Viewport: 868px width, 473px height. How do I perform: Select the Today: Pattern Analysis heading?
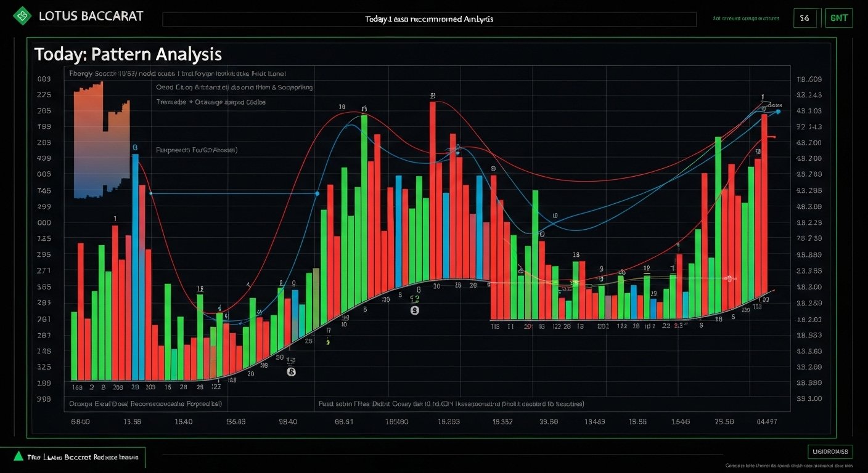[128, 54]
